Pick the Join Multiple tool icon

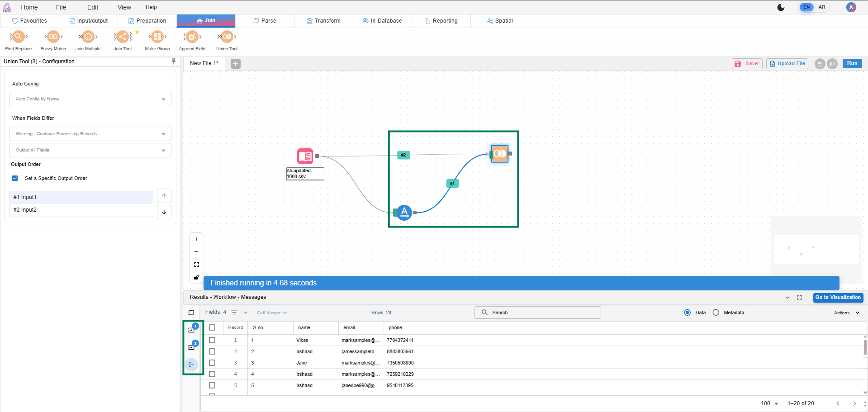88,37
